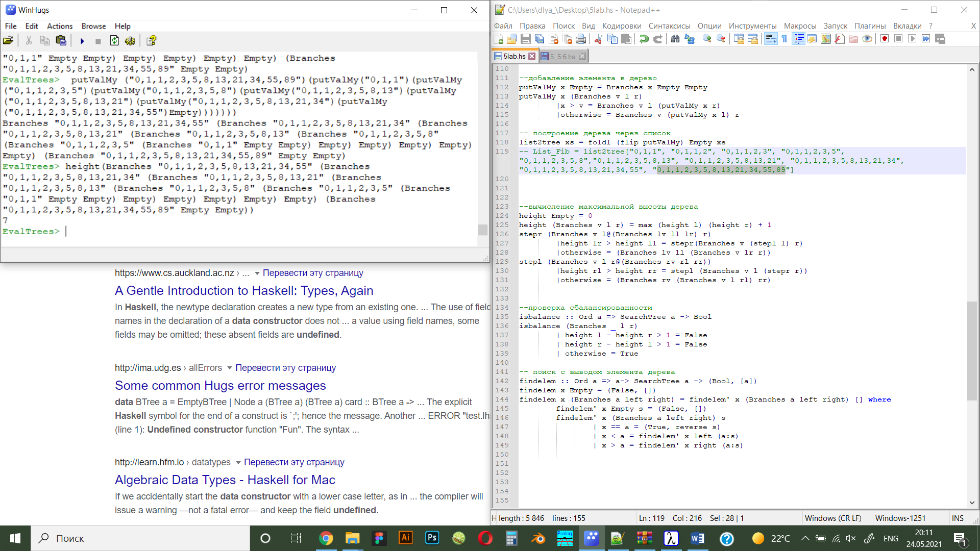
Task: Show hidden system tray icons chevron
Action: point(805,538)
